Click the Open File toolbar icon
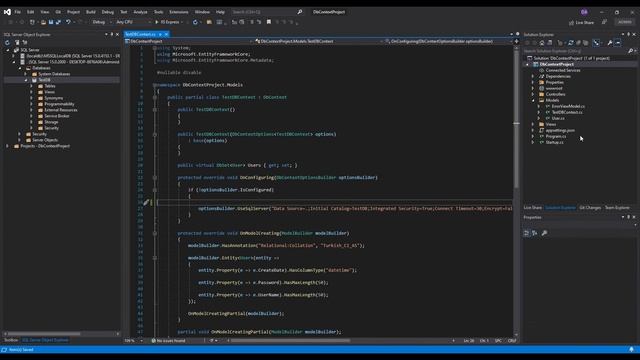 [x=43, y=22]
